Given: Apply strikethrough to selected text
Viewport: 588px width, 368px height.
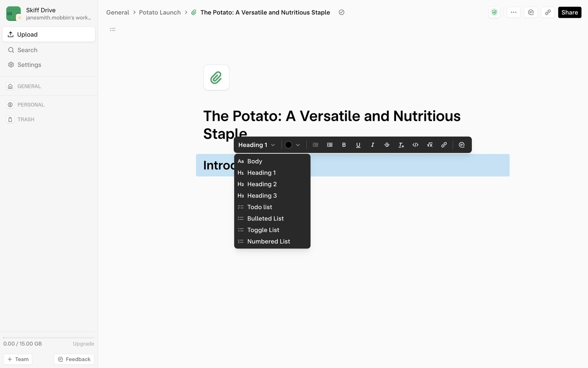Looking at the screenshot, I should coord(387,145).
